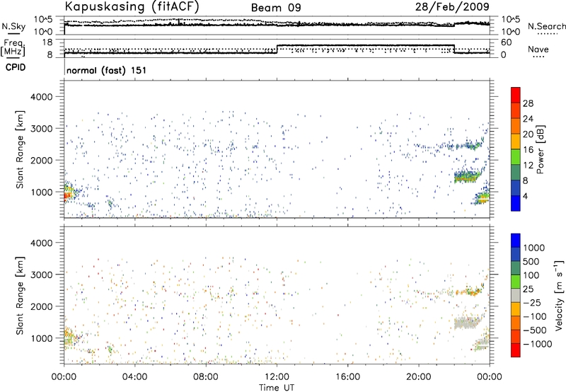Click the 'Freq. [MHz]' axis label

(x=13, y=47)
